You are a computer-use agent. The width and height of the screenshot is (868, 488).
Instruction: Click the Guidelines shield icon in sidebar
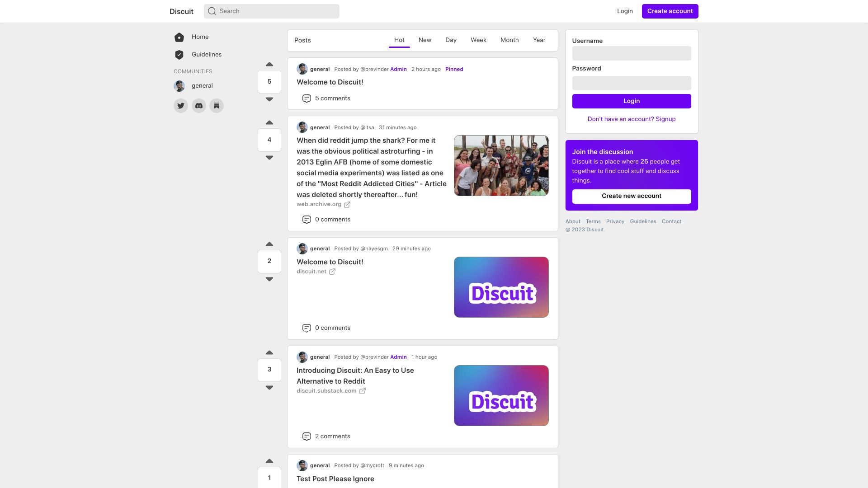(179, 55)
